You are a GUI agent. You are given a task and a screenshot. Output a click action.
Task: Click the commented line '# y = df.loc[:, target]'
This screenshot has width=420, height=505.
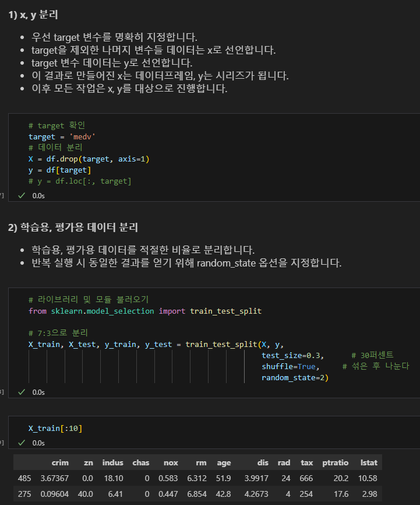click(80, 181)
